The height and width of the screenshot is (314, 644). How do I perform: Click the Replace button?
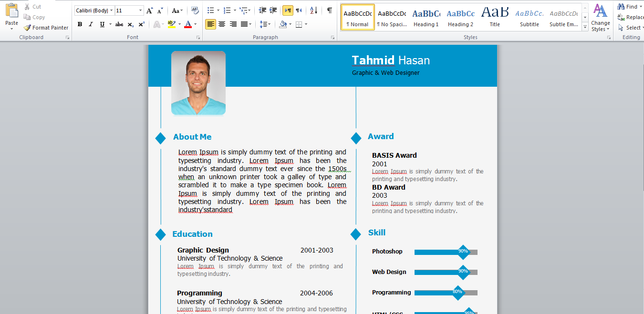[630, 17]
